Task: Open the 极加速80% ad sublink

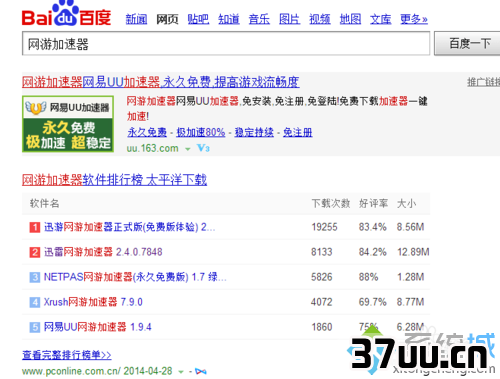Action: coord(201,132)
